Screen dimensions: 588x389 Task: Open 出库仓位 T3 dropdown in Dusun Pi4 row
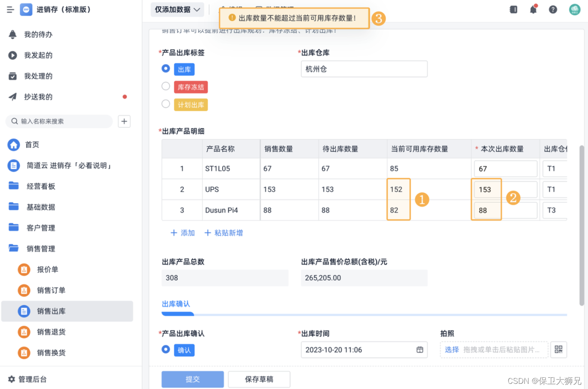coord(555,210)
